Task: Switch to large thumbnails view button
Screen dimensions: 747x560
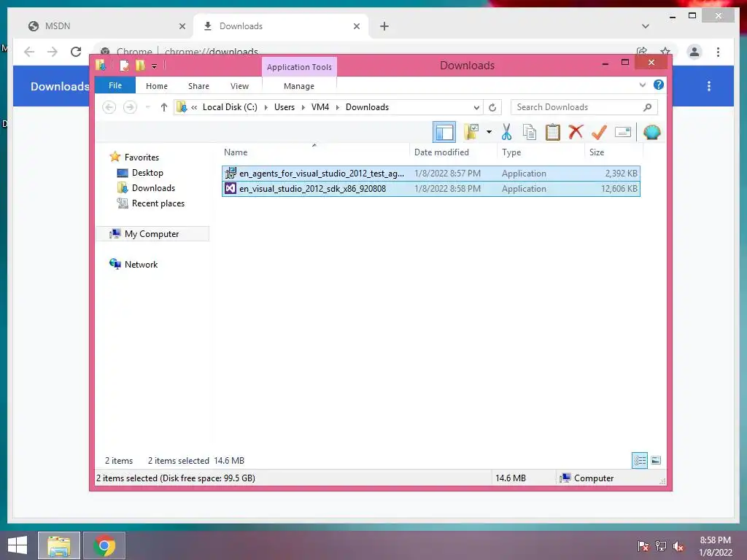Action: [x=656, y=461]
